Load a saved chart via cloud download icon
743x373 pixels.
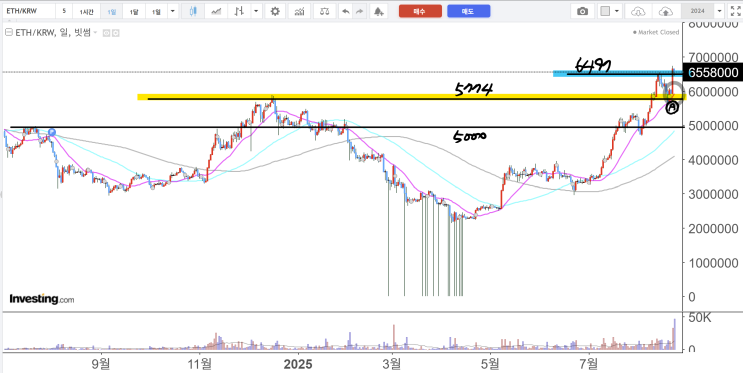639,11
